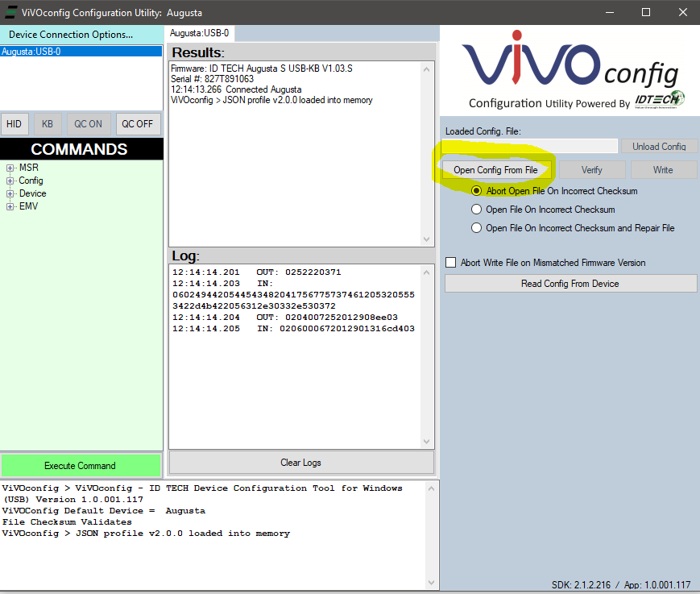Switch to the Augusta:USB-0 tab
700x594 pixels.
(x=199, y=33)
